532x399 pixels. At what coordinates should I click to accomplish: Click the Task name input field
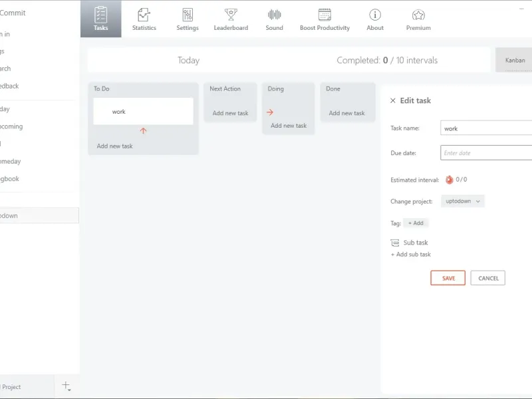486,128
